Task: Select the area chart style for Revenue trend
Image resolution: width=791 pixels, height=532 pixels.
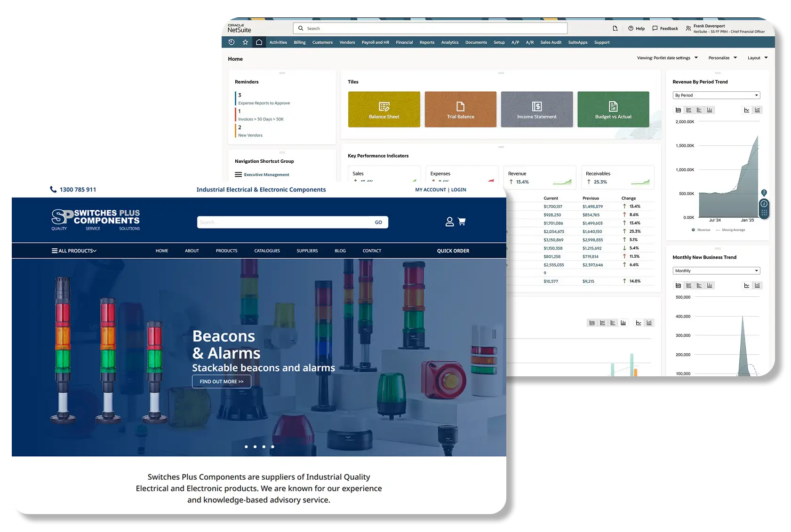Action: coord(678,110)
